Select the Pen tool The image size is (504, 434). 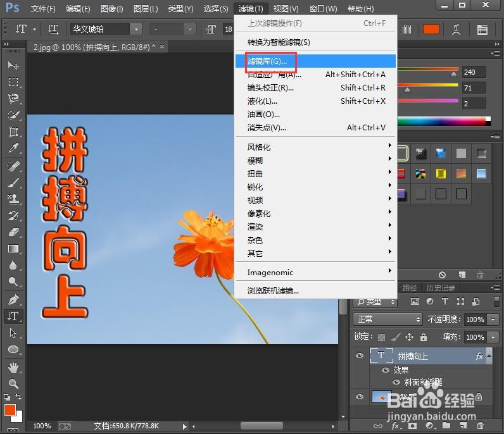point(13,299)
